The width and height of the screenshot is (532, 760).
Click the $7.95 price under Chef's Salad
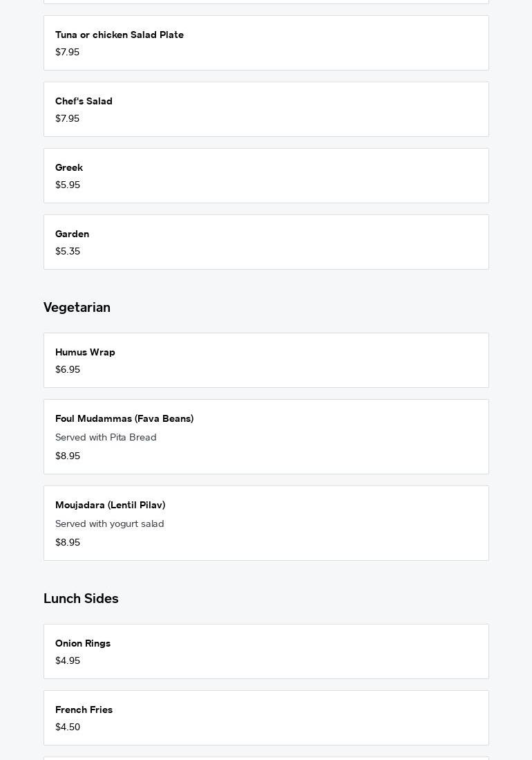[67, 119]
